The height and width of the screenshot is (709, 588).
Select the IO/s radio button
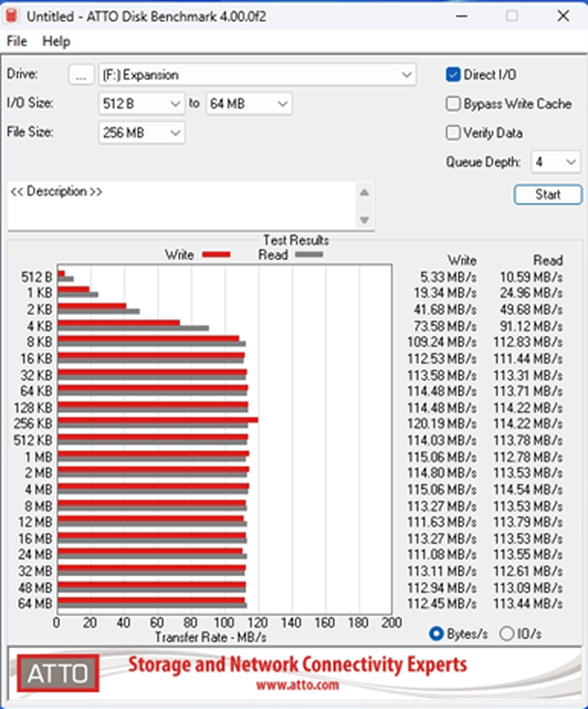506,633
